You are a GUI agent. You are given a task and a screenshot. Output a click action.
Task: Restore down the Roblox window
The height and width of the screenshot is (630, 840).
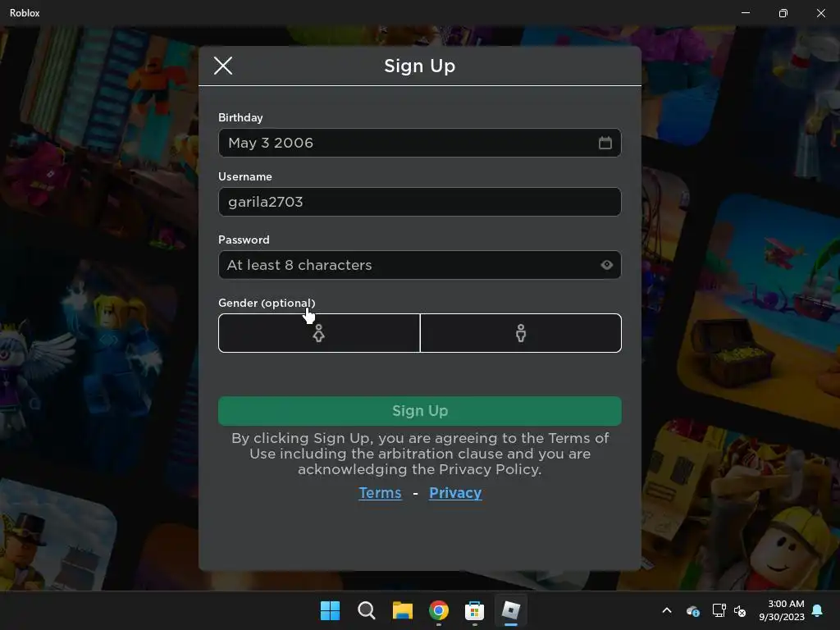783,13
